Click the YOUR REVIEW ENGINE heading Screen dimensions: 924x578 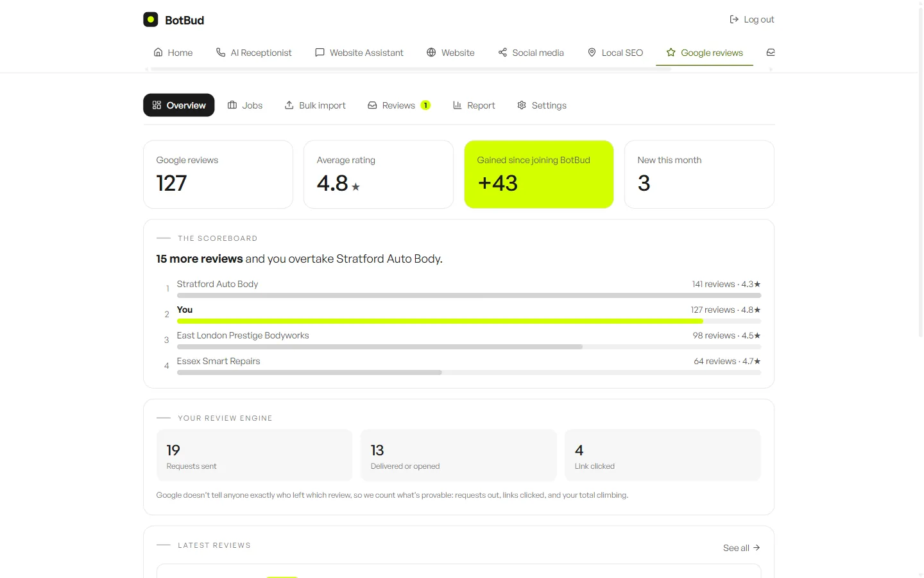[225, 418]
